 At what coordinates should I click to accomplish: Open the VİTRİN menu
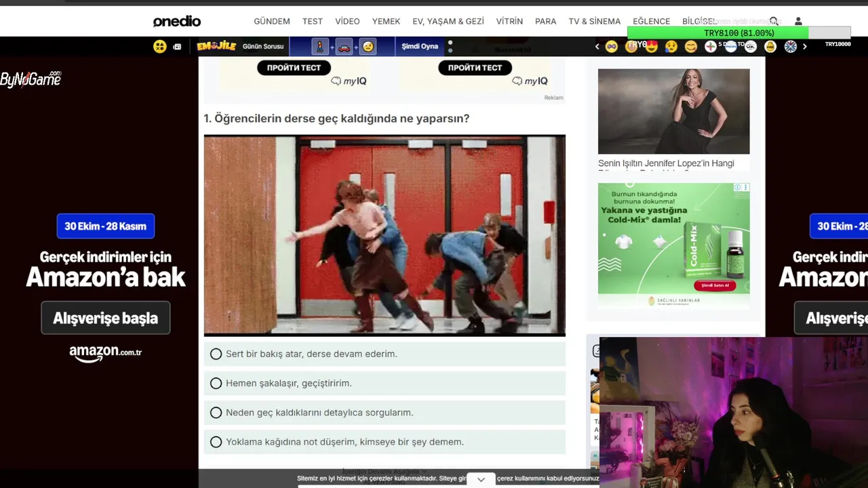point(509,22)
